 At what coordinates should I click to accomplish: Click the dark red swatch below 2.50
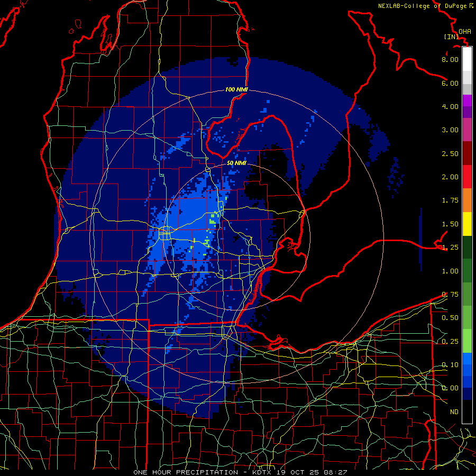[x=467, y=153]
